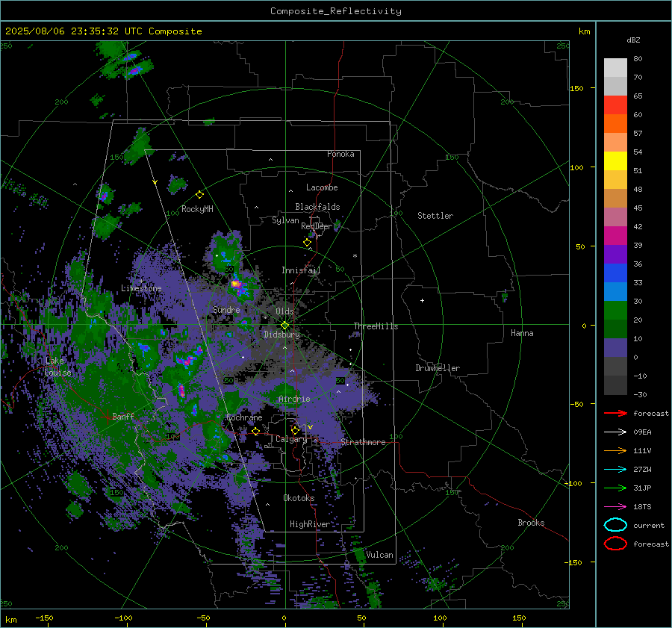This screenshot has height=628, width=672.
Task: Click the cyan 'current' ellipse in the legend
Action: [615, 525]
